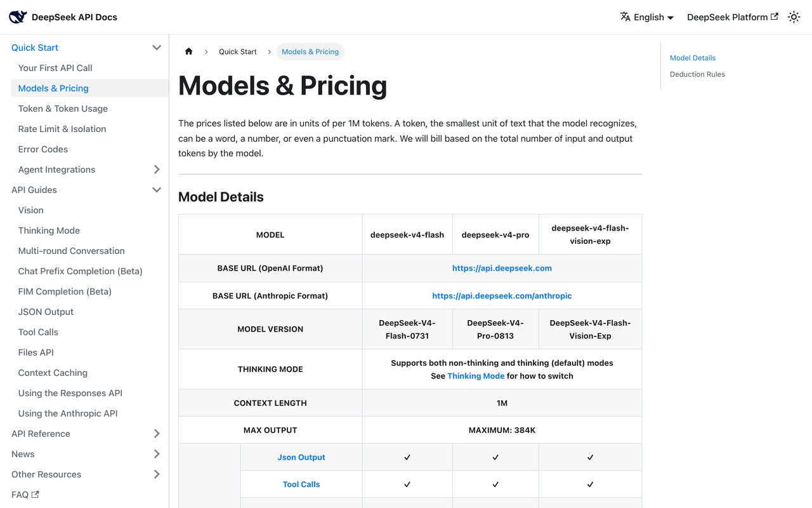Image resolution: width=812 pixels, height=508 pixels.
Task: Open Other Resources sidebar category
Action: pyautogui.click(x=46, y=474)
